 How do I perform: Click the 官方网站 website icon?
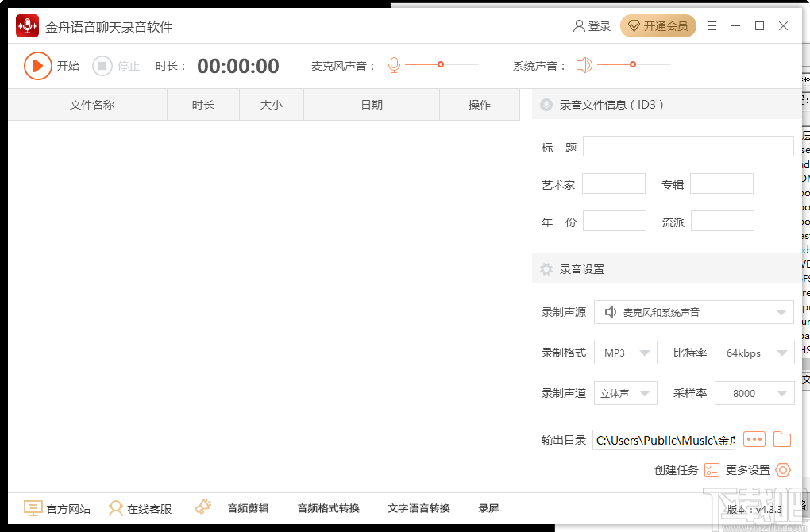[x=32, y=508]
